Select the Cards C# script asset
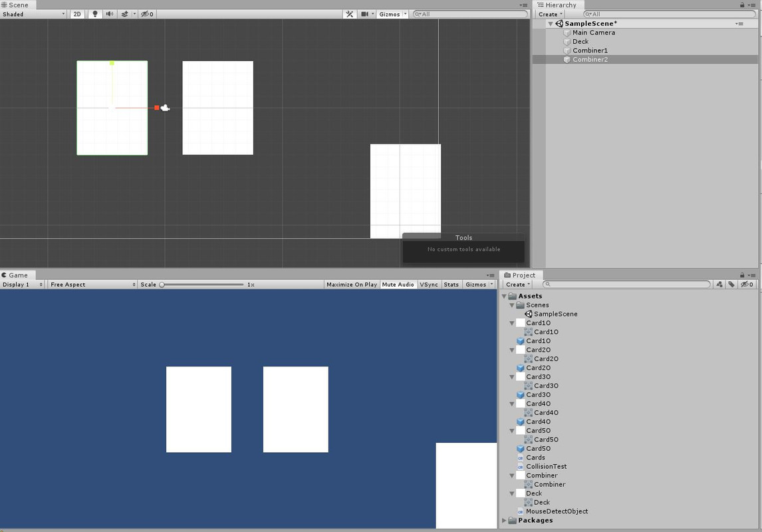This screenshot has width=762, height=532. pos(531,458)
